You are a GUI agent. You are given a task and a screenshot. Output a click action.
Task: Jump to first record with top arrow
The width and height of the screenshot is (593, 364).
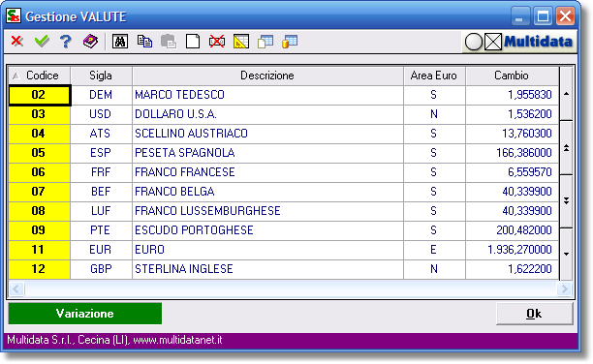pyautogui.click(x=566, y=94)
